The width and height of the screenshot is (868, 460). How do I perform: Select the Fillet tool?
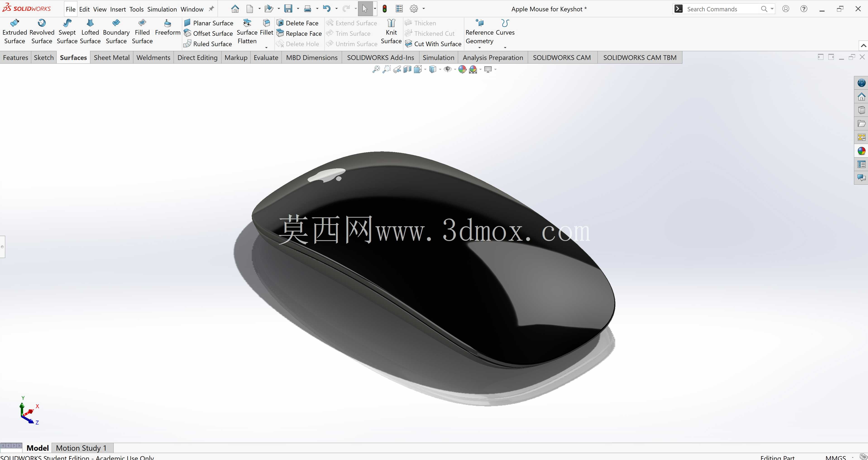[267, 28]
